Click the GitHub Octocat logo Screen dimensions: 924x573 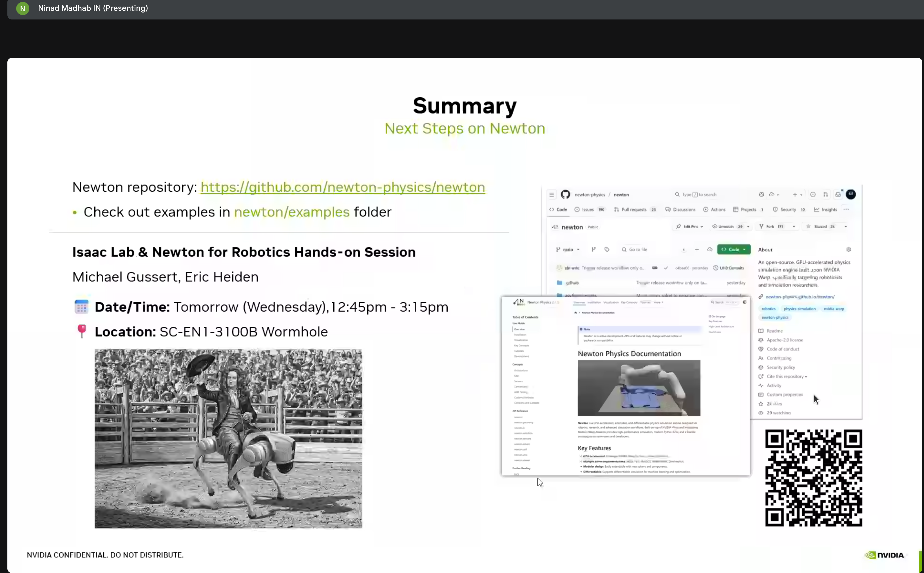tap(565, 194)
